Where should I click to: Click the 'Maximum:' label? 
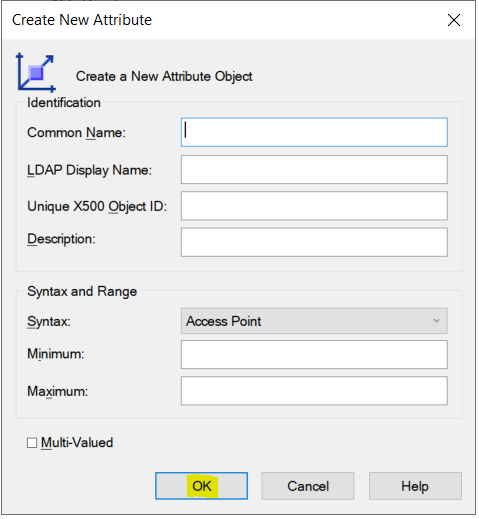tap(58, 391)
